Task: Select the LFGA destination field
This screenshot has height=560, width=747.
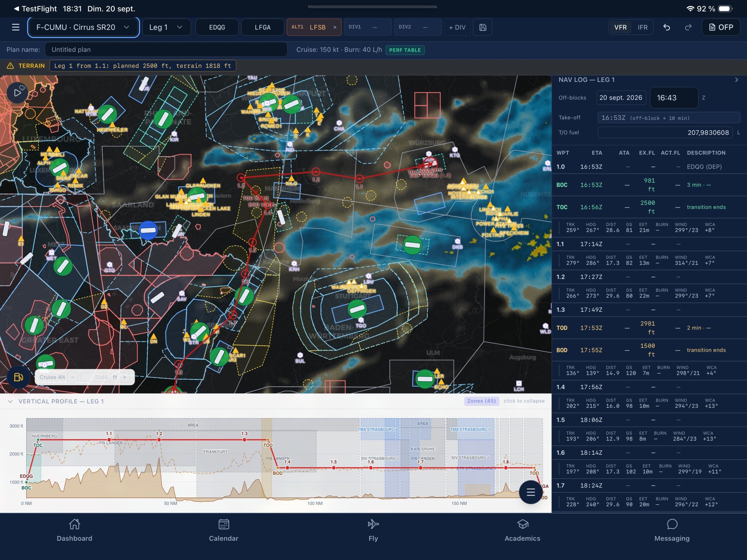Action: click(262, 27)
